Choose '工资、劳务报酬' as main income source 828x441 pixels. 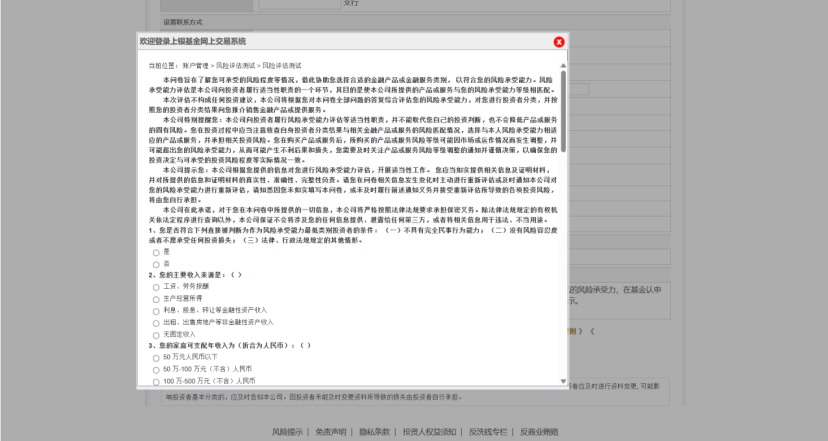[155, 286]
